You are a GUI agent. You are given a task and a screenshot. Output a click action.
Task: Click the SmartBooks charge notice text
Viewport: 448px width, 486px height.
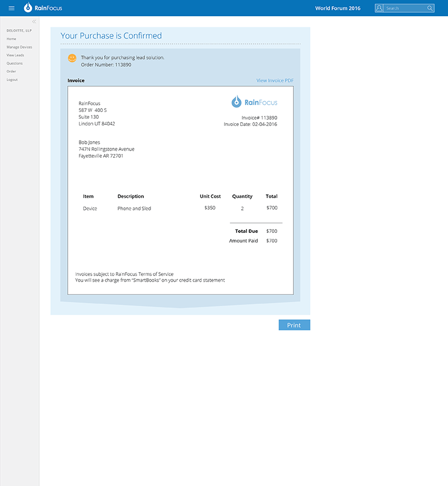click(150, 280)
